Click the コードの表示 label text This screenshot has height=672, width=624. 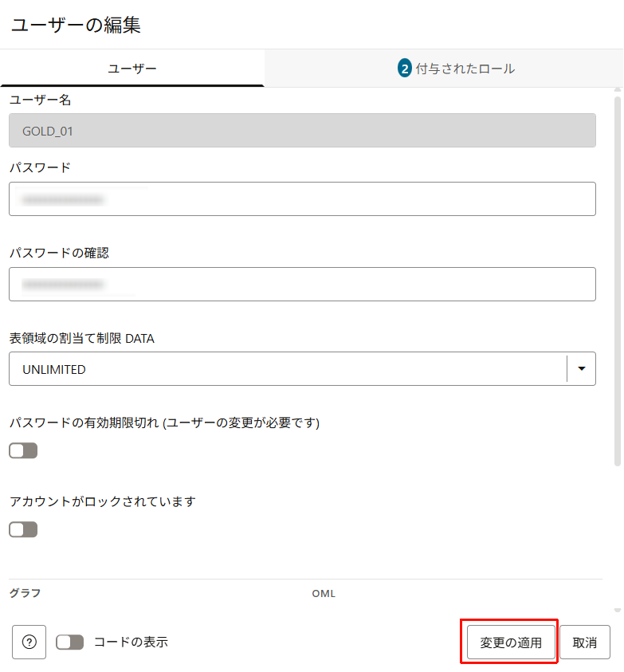[x=131, y=642]
